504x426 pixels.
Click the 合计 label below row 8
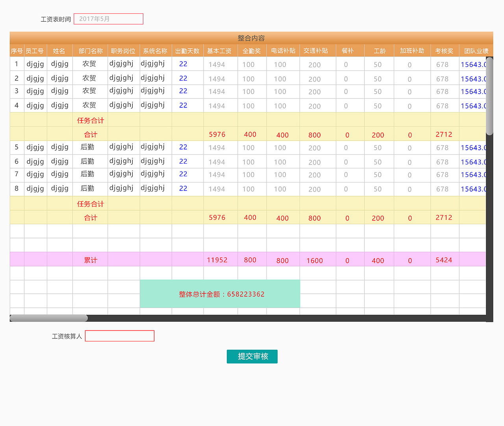tap(91, 218)
